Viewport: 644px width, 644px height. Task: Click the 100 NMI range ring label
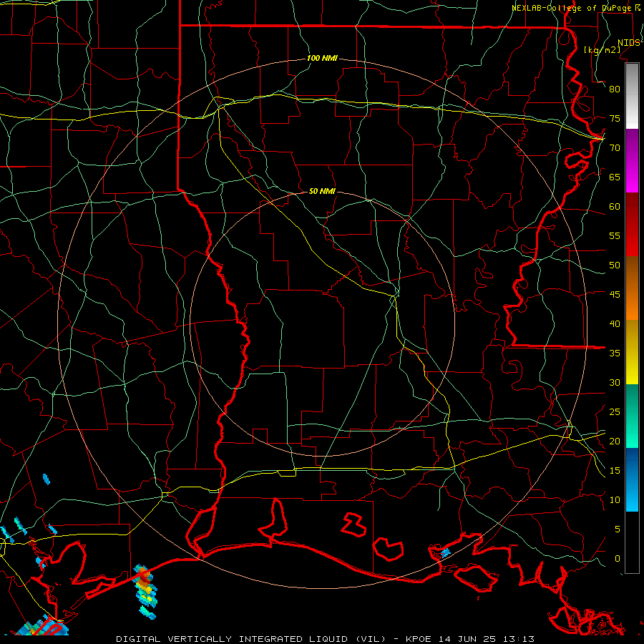pyautogui.click(x=322, y=59)
